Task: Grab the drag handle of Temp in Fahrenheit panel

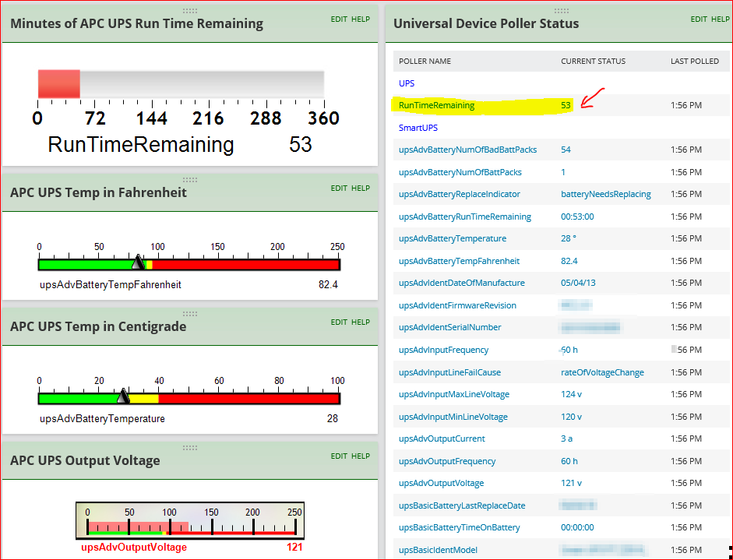Action: click(190, 179)
